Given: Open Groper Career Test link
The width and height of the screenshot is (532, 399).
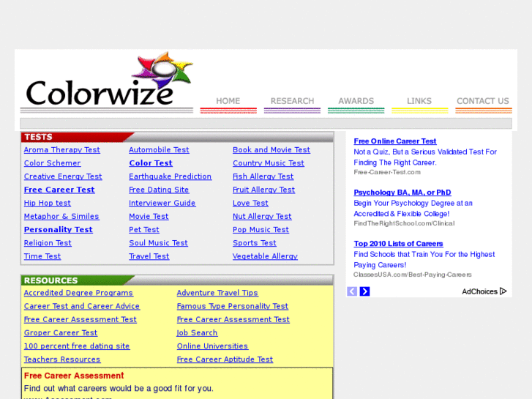Looking at the screenshot, I should [61, 333].
